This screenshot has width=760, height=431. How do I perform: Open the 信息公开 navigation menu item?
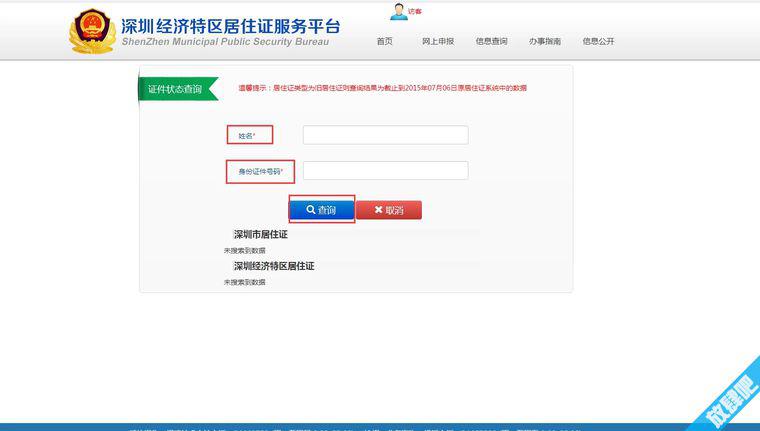click(x=599, y=41)
